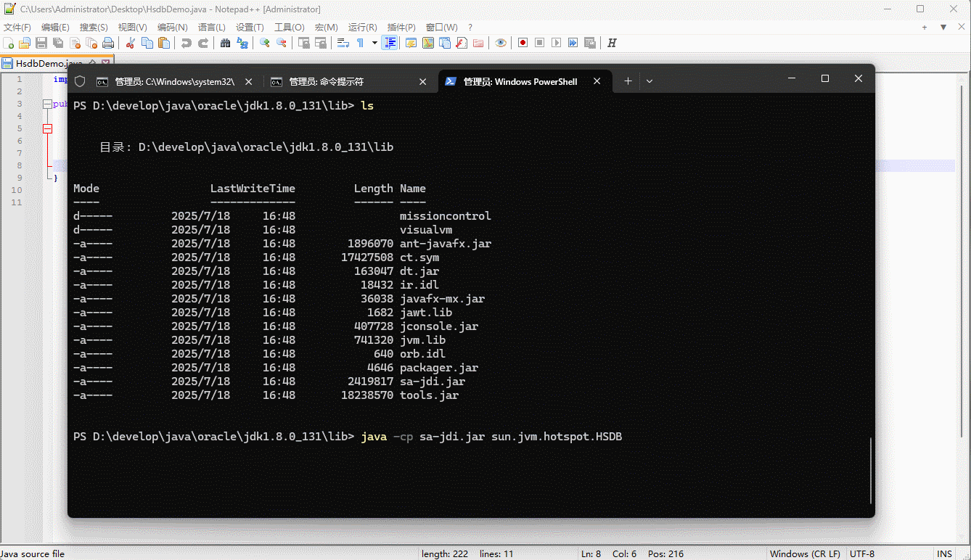Click the Save All icon
This screenshot has height=560, width=971.
pyautogui.click(x=58, y=43)
